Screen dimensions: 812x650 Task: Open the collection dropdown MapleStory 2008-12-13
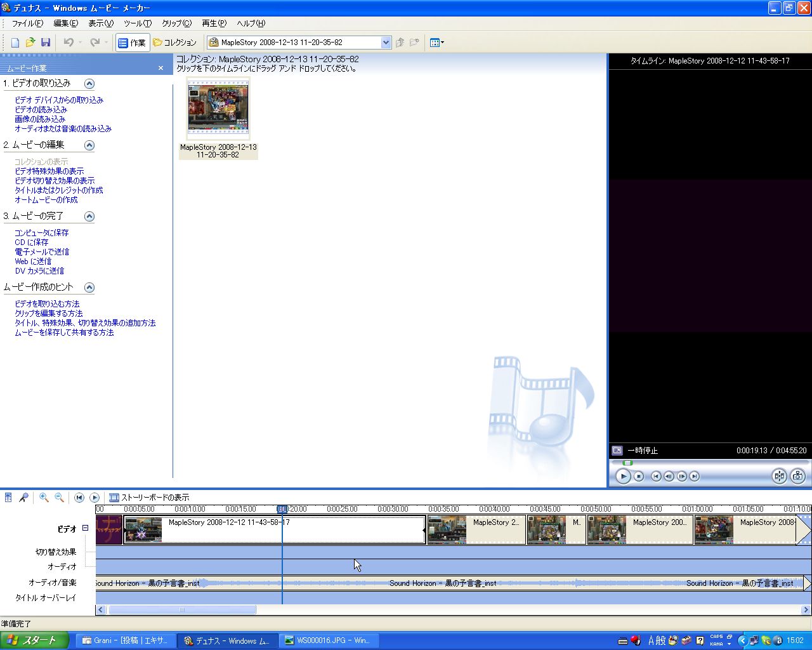point(299,43)
